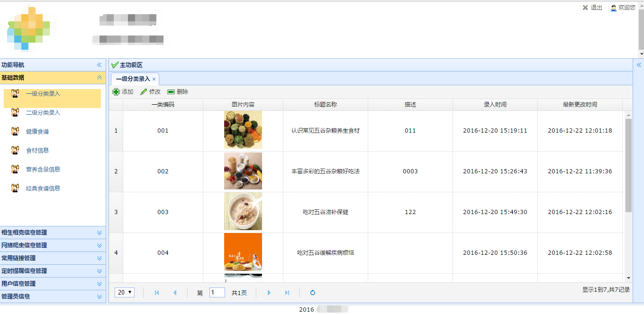This screenshot has height=314, width=644.
Task: Open the 食材信息 sidebar entry
Action: [x=37, y=150]
